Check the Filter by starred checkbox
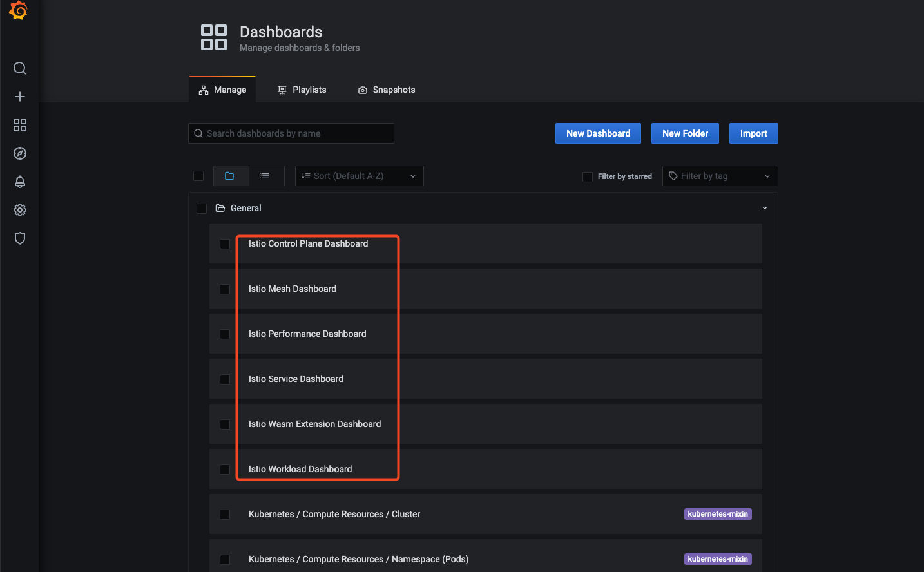 (588, 176)
